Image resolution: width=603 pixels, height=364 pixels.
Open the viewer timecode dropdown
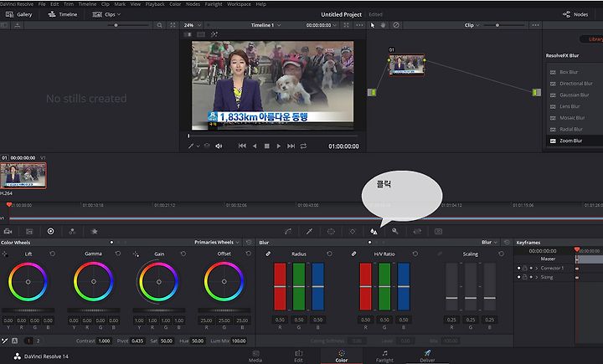click(322, 25)
